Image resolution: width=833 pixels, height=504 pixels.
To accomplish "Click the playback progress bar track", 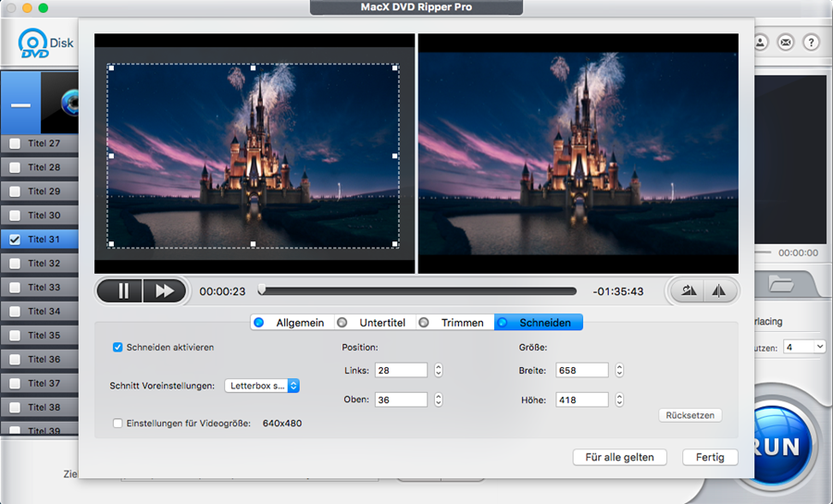I will (x=419, y=291).
